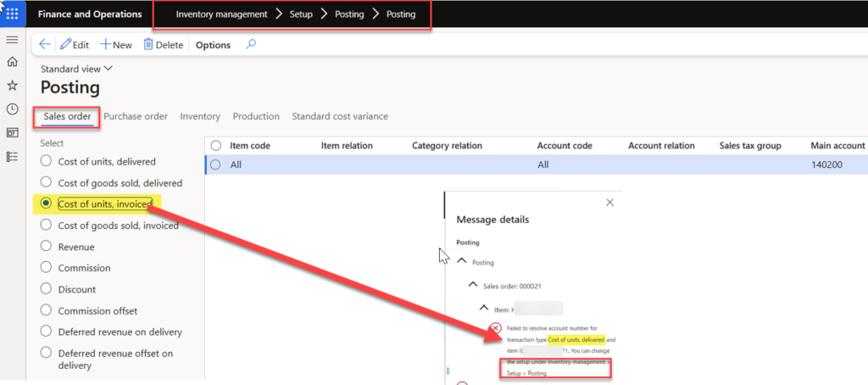The image size is (868, 385).
Task: Expand the Standard view dropdown
Action: pos(76,70)
